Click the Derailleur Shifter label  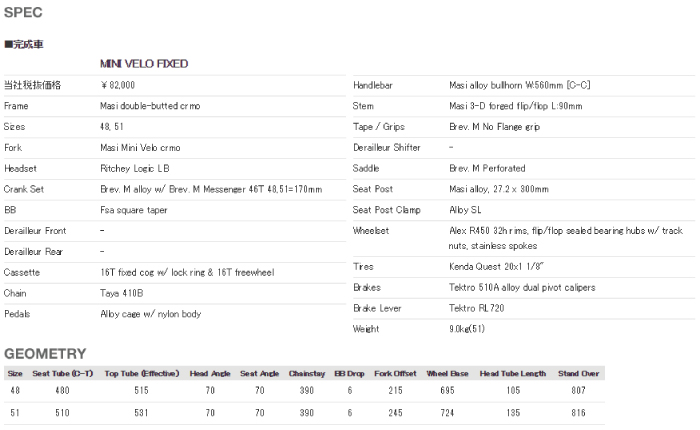click(387, 148)
